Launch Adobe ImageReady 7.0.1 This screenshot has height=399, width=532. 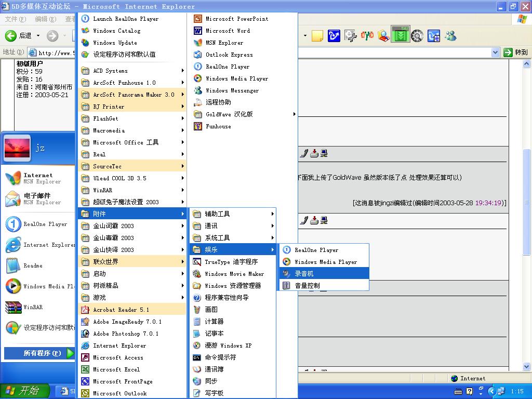132,321
